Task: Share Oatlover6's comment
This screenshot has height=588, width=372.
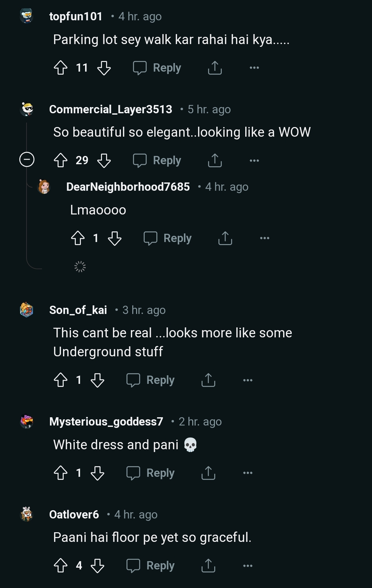Action: 208,566
